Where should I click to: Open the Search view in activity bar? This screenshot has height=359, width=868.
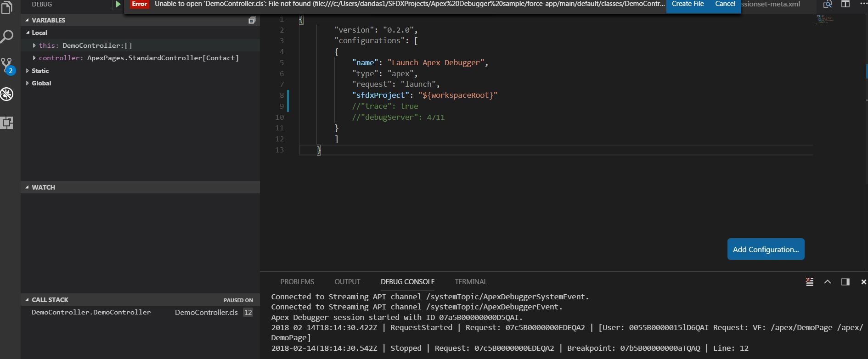(7, 36)
